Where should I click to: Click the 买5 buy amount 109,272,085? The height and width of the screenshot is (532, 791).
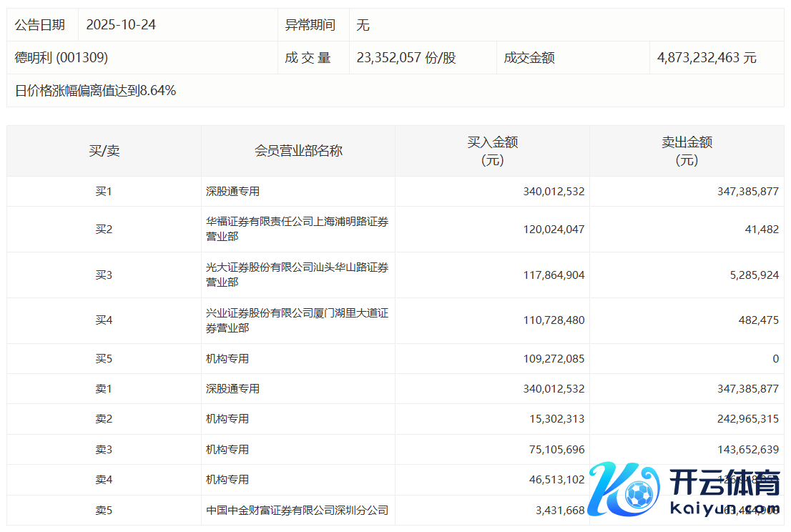pos(554,359)
